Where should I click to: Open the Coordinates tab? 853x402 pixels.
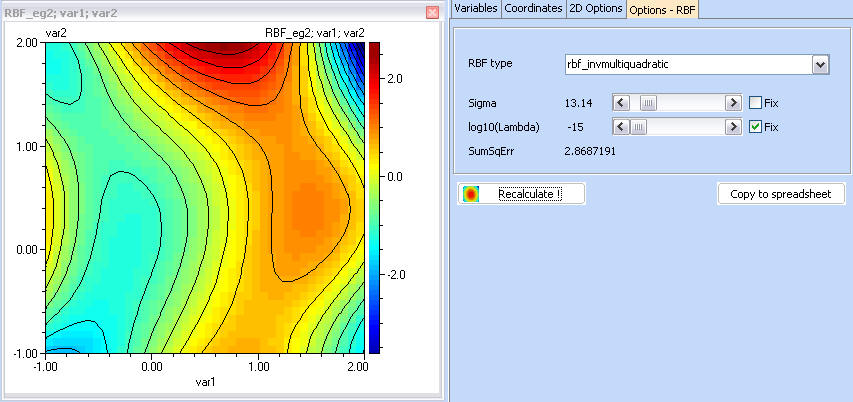[x=532, y=8]
